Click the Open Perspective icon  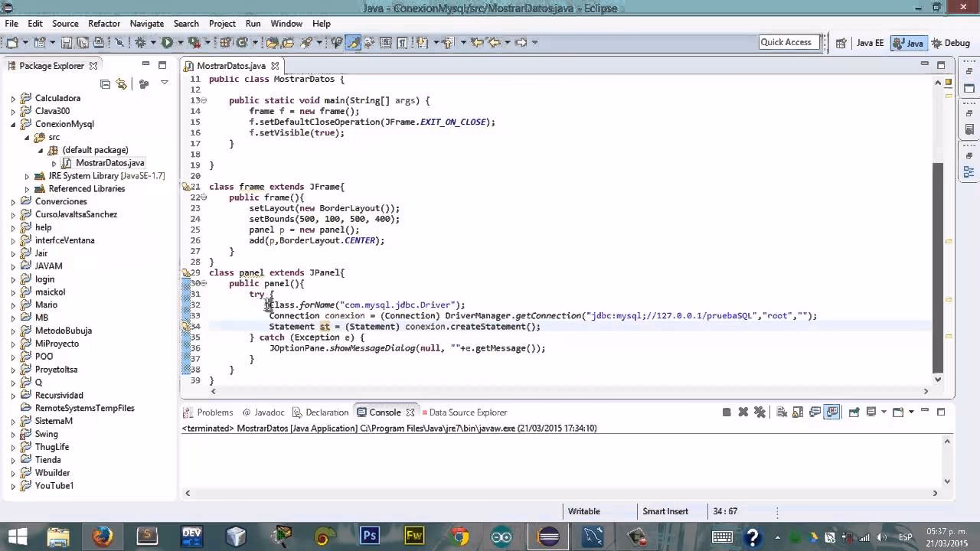841,43
